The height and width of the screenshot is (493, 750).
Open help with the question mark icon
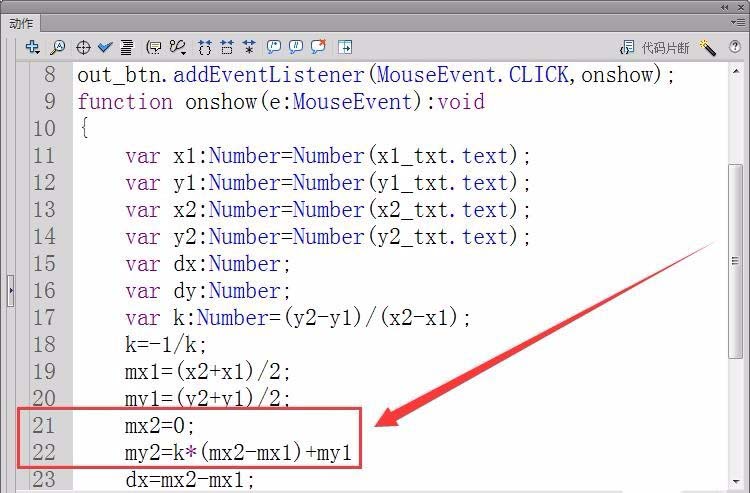pos(735,46)
